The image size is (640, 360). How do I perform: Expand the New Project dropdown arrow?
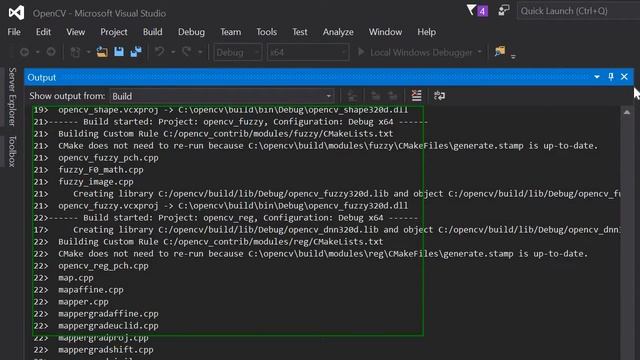(88, 52)
